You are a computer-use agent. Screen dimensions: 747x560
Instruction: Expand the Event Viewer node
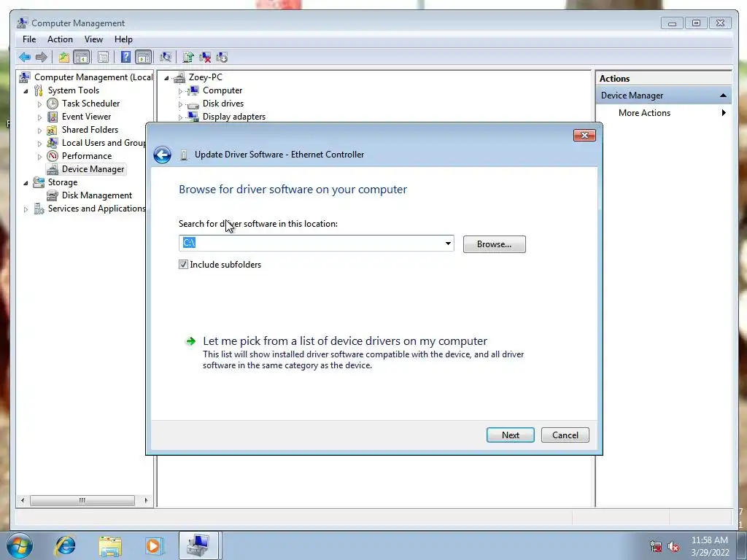point(39,117)
